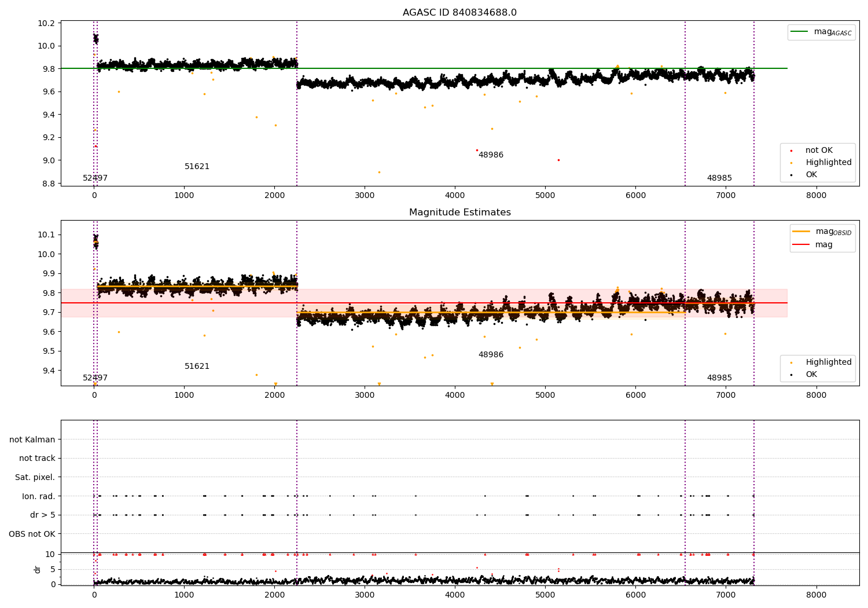Image resolution: width=868 pixels, height=608 pixels.
Task: Click the title "AGASC ID 840834688.0"
Action: click(x=459, y=13)
